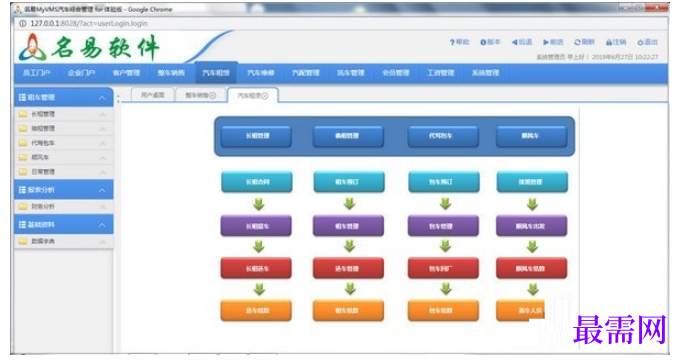
Task: Click the folder icon beside 顺风车 in sidebar
Action: click(23, 157)
